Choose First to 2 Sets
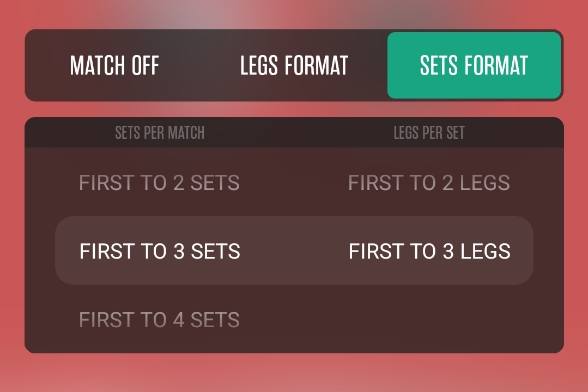 [159, 183]
